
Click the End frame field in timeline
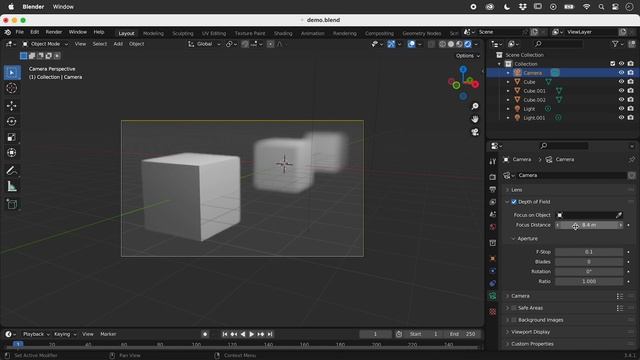463,334
